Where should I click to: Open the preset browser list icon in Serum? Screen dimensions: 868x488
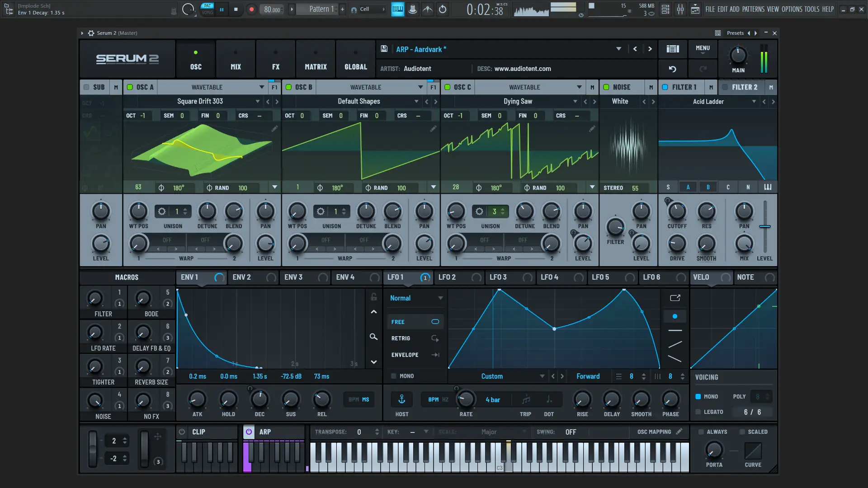[673, 49]
